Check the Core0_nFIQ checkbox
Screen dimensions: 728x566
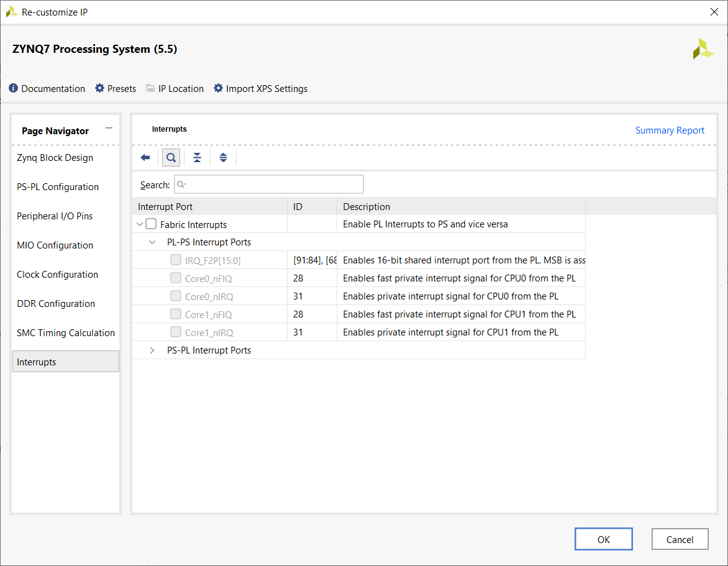(x=176, y=278)
